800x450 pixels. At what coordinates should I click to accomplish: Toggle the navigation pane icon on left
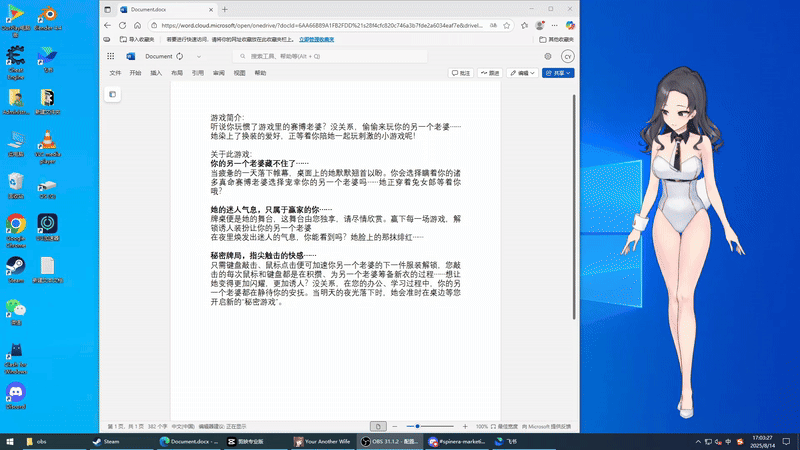click(x=112, y=95)
